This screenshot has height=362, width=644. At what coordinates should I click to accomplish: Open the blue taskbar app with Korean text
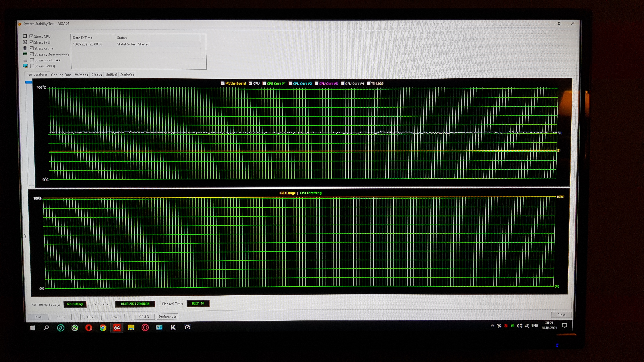click(x=159, y=327)
